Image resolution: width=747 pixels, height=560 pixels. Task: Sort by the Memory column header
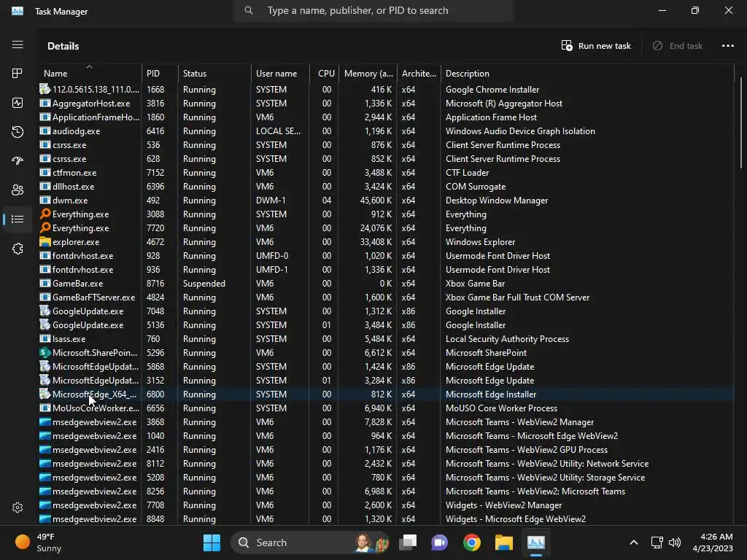[368, 74]
